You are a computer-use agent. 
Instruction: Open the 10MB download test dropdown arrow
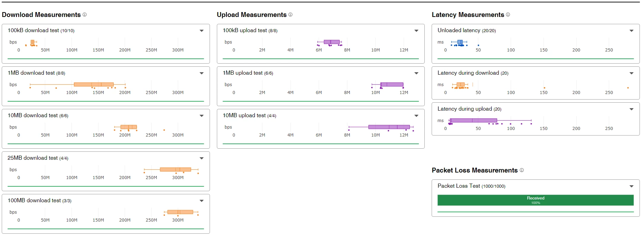(x=202, y=116)
